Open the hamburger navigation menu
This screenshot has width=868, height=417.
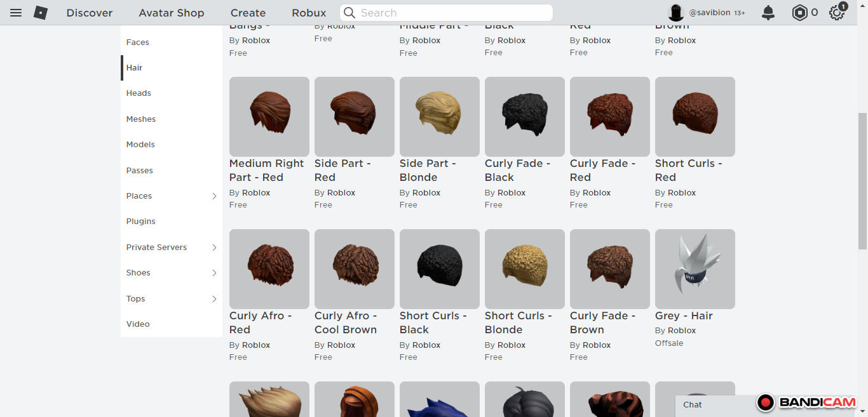click(x=16, y=13)
